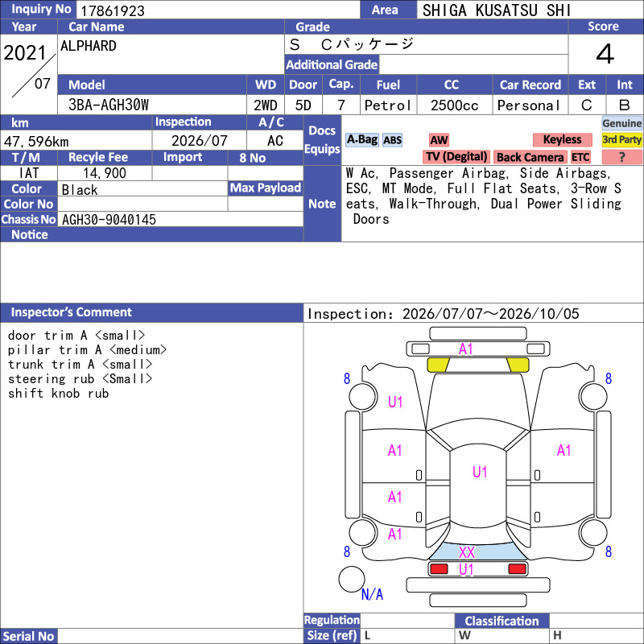
Task: Select the AW equipment badge
Action: (439, 140)
